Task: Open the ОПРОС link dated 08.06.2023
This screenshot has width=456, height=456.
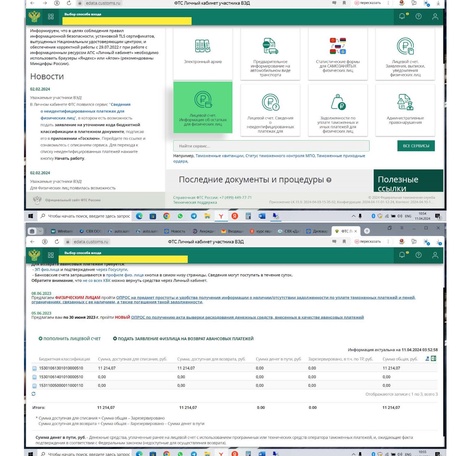Action: (223, 300)
